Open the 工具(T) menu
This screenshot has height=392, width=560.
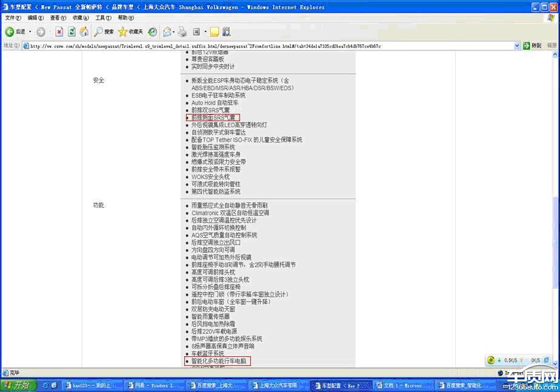point(103,18)
